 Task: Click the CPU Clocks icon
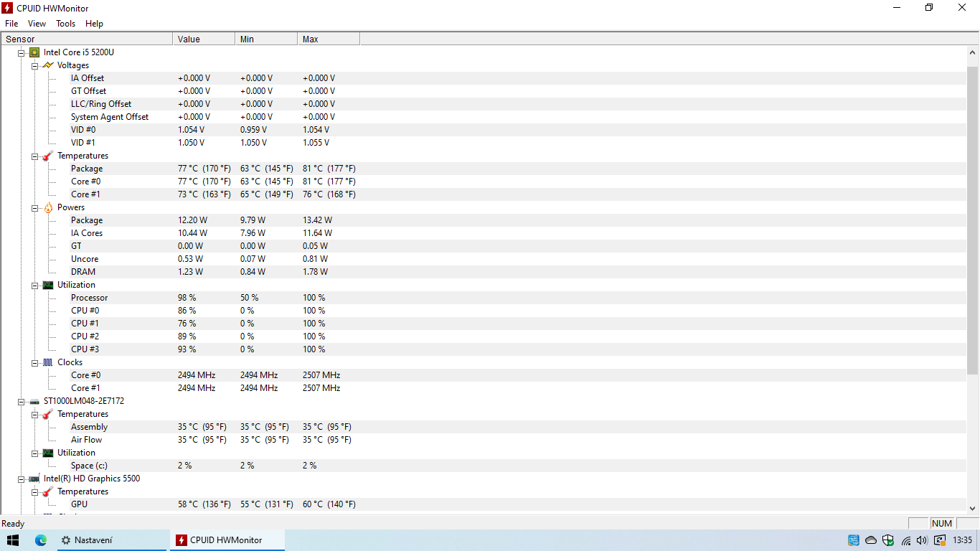[48, 362]
